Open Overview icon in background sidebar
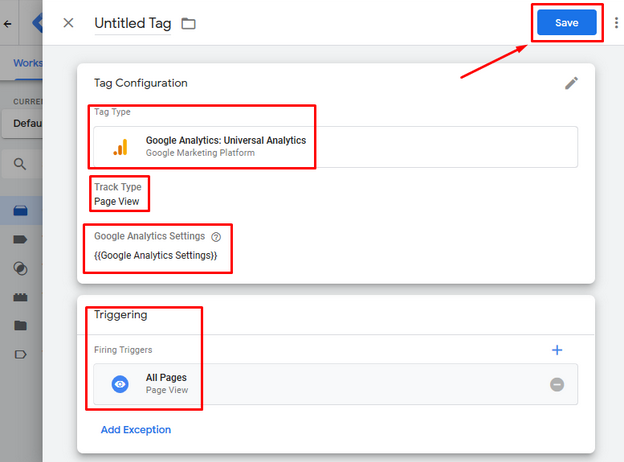The height and width of the screenshot is (462, 624). (x=20, y=211)
